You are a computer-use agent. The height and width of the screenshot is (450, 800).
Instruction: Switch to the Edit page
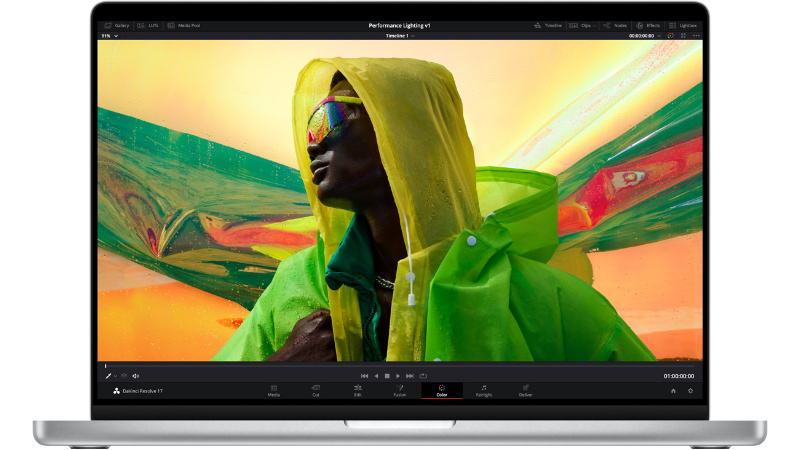pyautogui.click(x=358, y=391)
